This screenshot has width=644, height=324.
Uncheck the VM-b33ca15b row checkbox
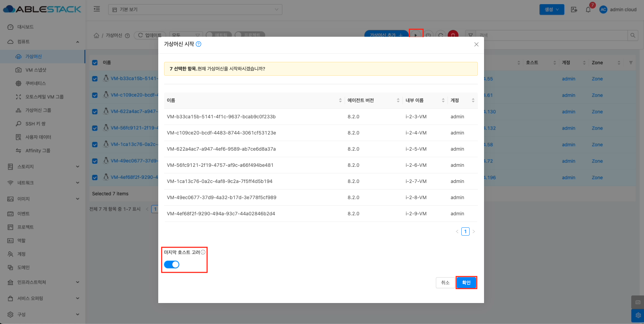(x=95, y=79)
